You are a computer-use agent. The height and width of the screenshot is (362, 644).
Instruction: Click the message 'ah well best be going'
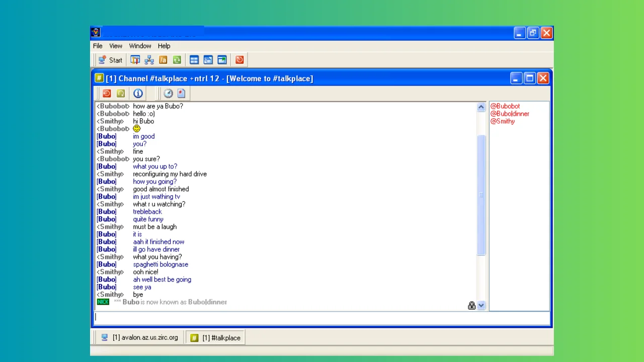[x=162, y=280]
